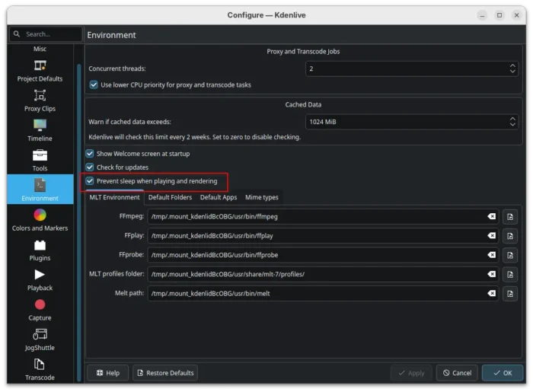Click the MLT profiles folder input field

pos(323,275)
